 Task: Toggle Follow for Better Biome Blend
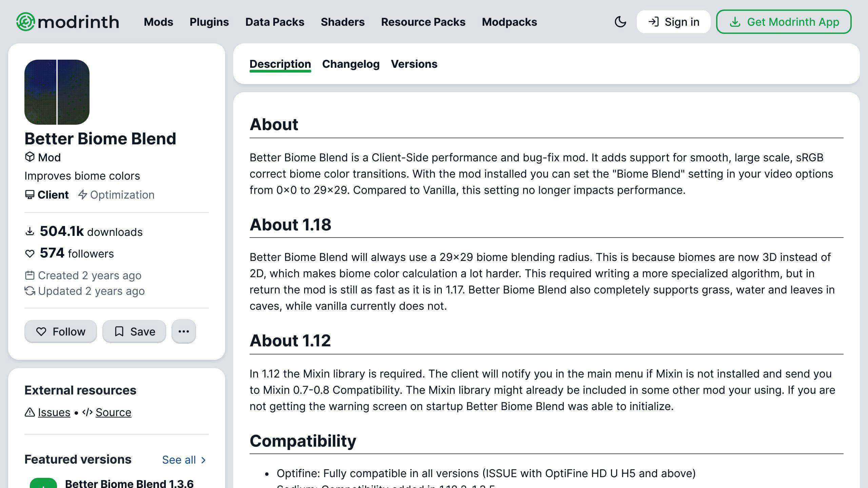coord(60,331)
